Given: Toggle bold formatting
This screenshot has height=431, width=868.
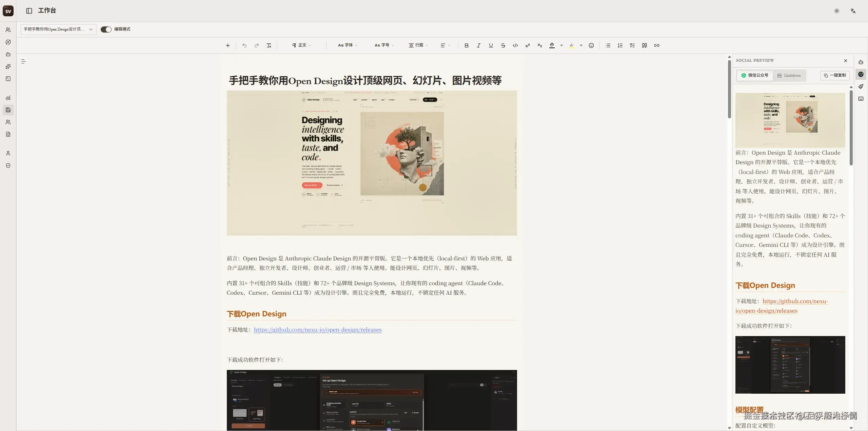Looking at the screenshot, I should [467, 45].
